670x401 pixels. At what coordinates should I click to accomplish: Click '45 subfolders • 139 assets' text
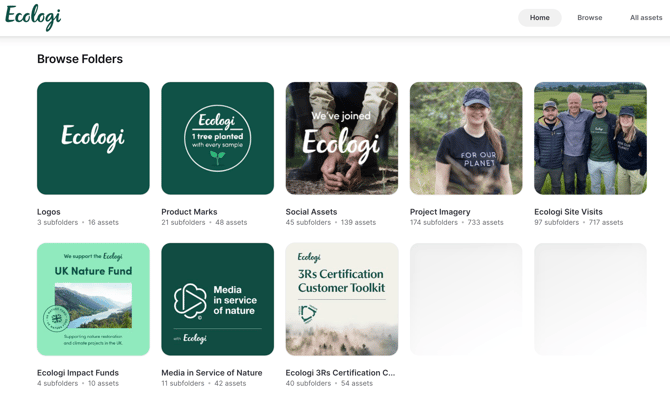[331, 222]
